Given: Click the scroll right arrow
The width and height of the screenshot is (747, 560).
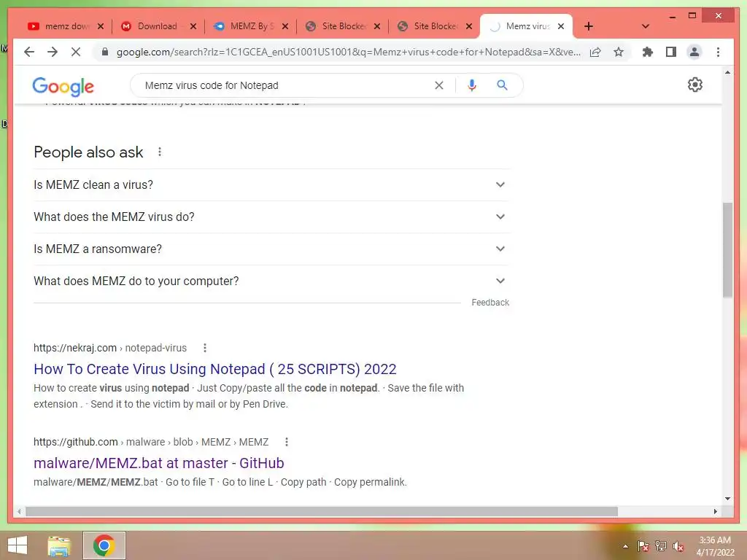Looking at the screenshot, I should click(715, 511).
